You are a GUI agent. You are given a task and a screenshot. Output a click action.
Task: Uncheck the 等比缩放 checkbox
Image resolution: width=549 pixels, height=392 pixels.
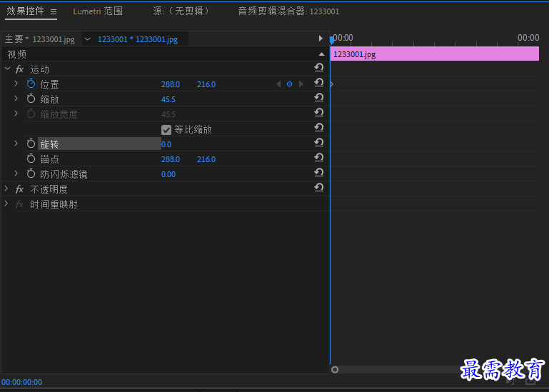pos(166,130)
